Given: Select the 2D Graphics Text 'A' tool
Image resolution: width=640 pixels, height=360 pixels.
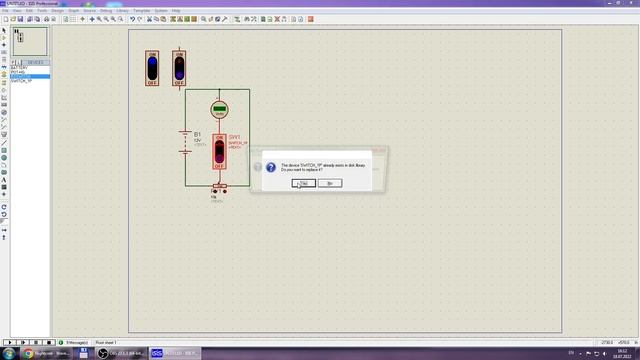Looking at the screenshot, I should pyautogui.click(x=4, y=180).
